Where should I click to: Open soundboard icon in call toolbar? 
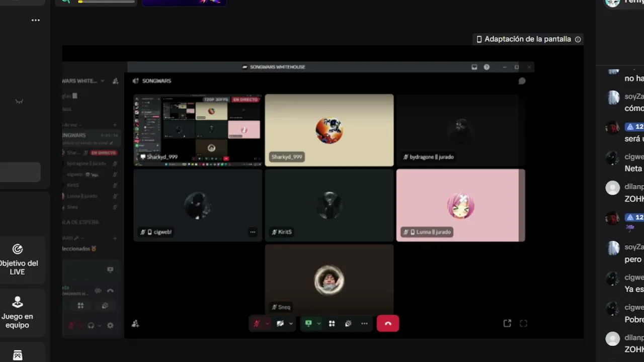[348, 324]
